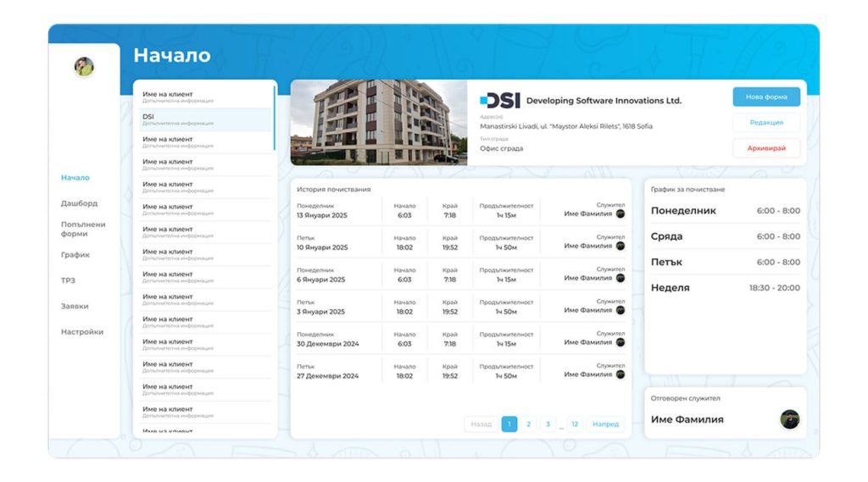868x482 pixels.
Task: Click the client list scrollbar
Action: point(275,118)
